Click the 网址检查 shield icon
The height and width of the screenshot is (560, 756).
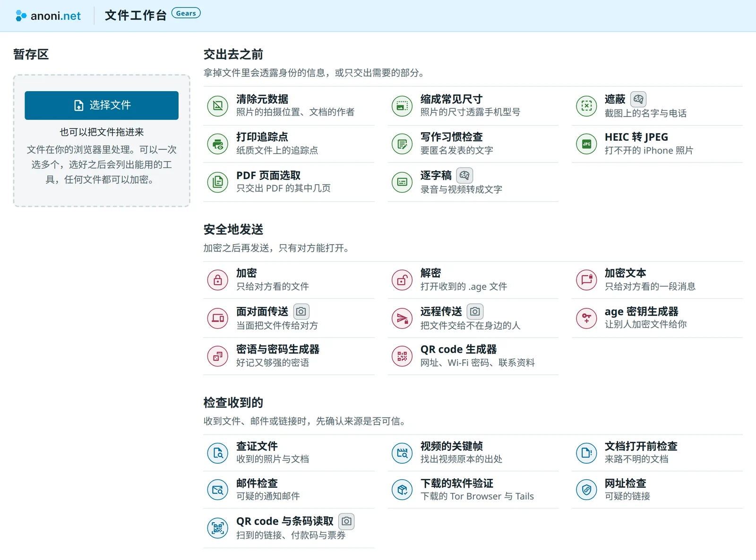click(x=586, y=490)
